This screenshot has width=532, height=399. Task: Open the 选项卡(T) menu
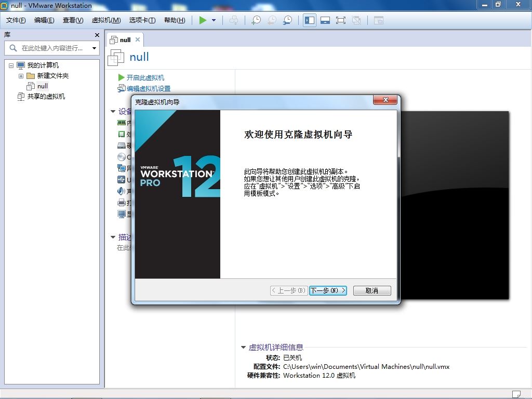(x=142, y=20)
